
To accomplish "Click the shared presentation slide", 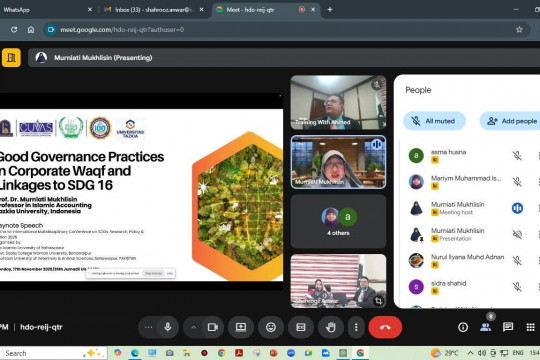I will pyautogui.click(x=141, y=195).
